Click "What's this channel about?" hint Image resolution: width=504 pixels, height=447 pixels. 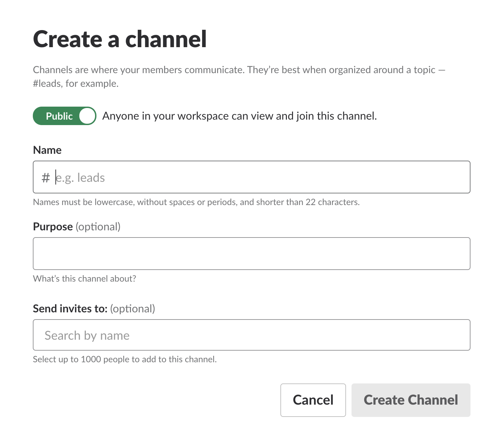pyautogui.click(x=84, y=279)
